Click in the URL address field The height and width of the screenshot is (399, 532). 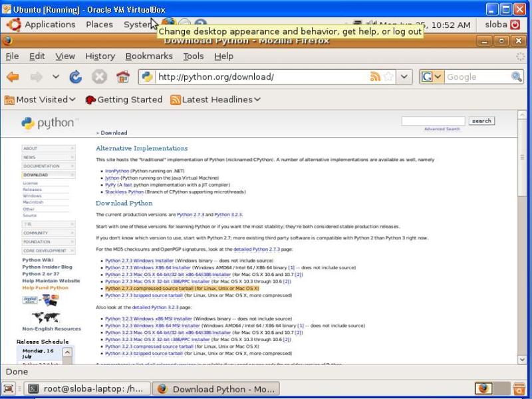tap(263, 76)
